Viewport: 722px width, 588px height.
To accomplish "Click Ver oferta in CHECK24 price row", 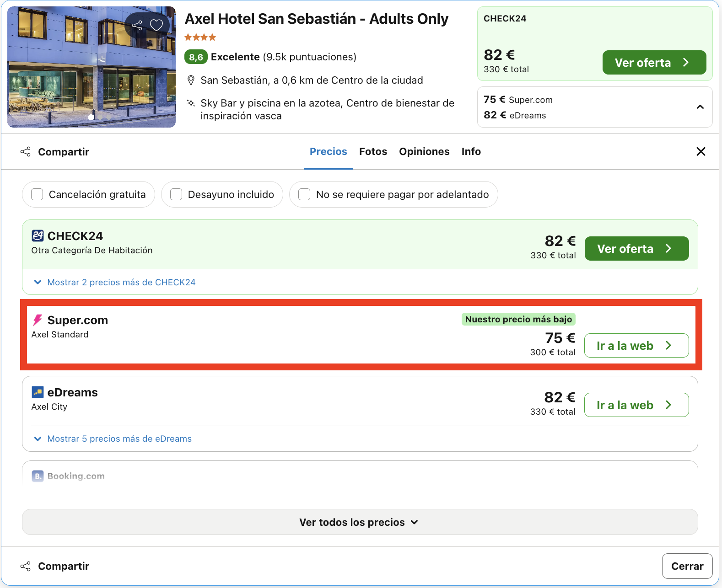I will point(637,249).
